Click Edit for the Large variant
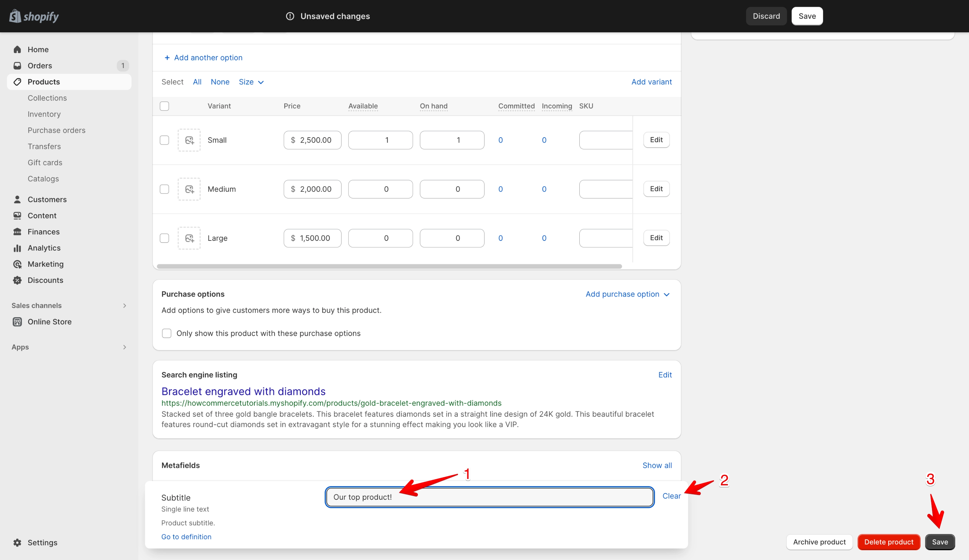 point(656,238)
